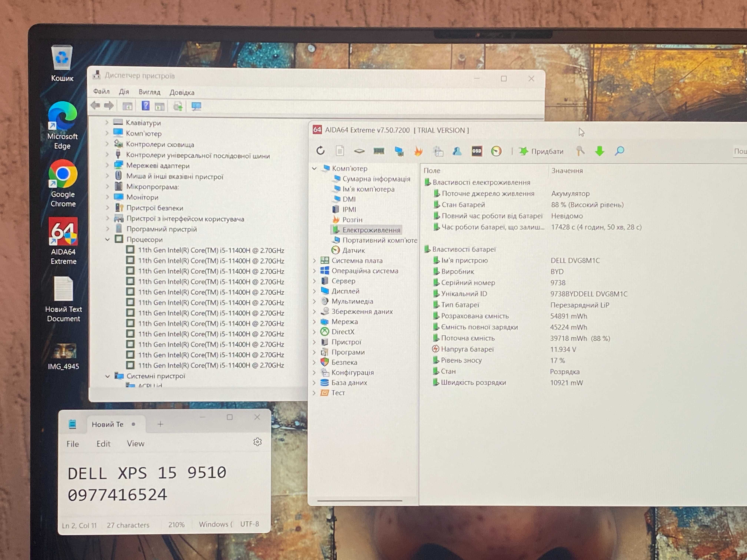Image resolution: width=747 pixels, height=560 pixels.
Task: Open the AIDA64 flame stability test icon
Action: point(418,151)
